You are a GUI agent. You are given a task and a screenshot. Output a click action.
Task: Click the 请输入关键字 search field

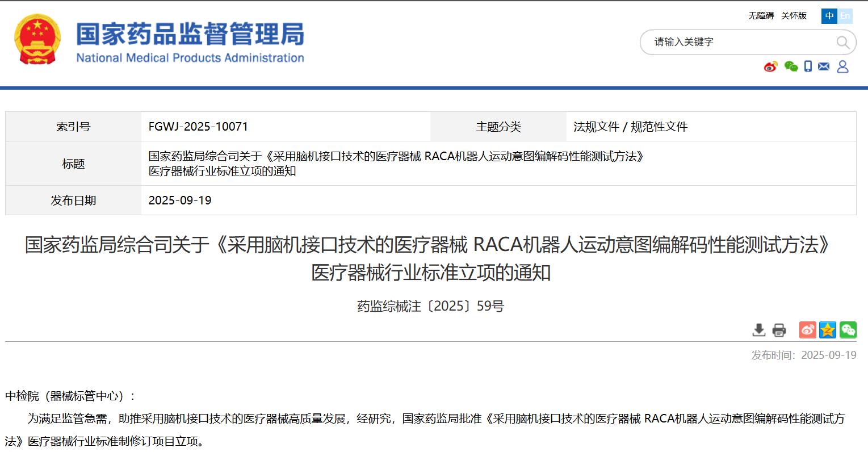[x=738, y=43]
